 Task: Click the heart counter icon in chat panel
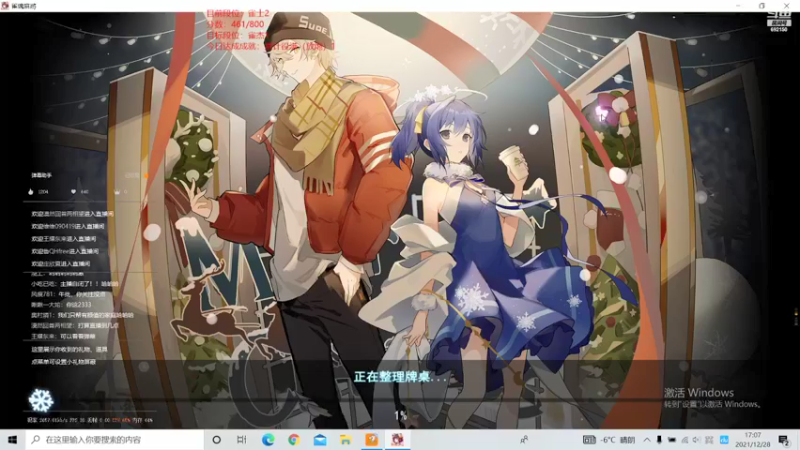pyautogui.click(x=73, y=192)
